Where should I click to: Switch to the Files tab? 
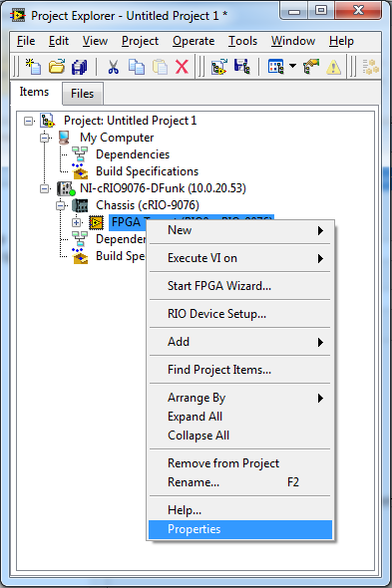click(82, 94)
